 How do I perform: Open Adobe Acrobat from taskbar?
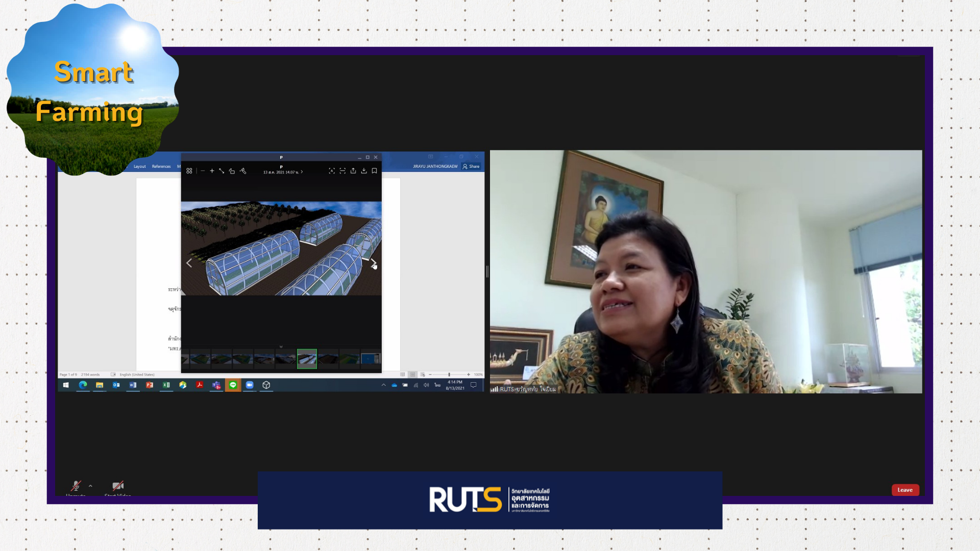200,385
